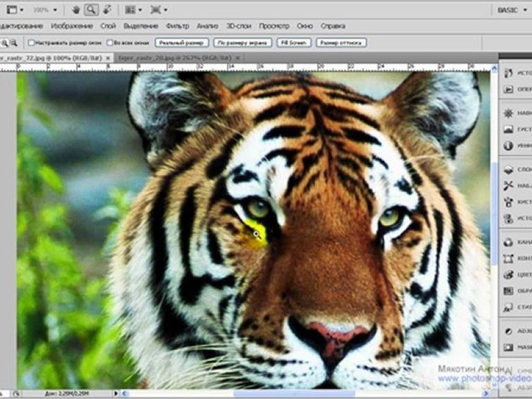Click the 'По размеру экрана' button
532x399 pixels.
242,43
